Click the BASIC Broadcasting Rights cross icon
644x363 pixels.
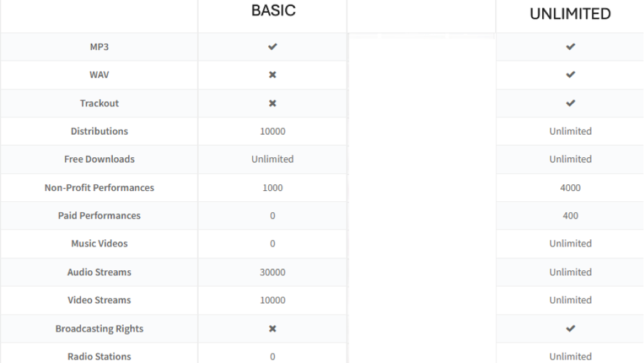(x=272, y=329)
